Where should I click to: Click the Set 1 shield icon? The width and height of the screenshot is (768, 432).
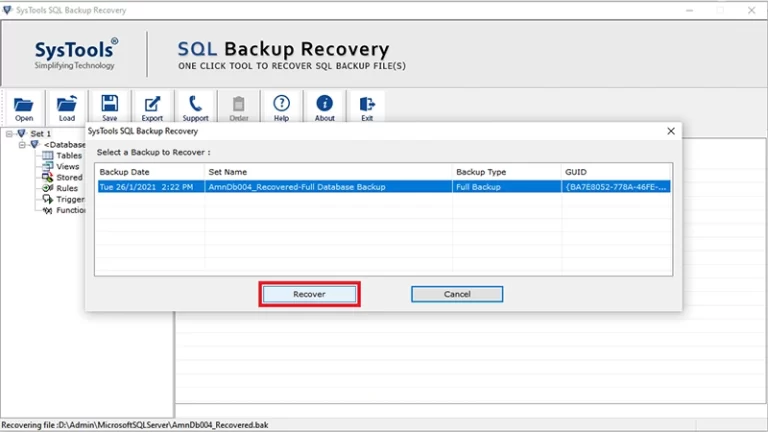point(22,133)
